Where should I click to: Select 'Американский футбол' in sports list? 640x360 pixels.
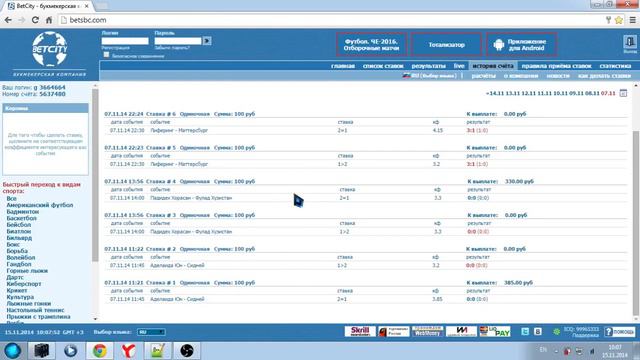(x=40, y=205)
